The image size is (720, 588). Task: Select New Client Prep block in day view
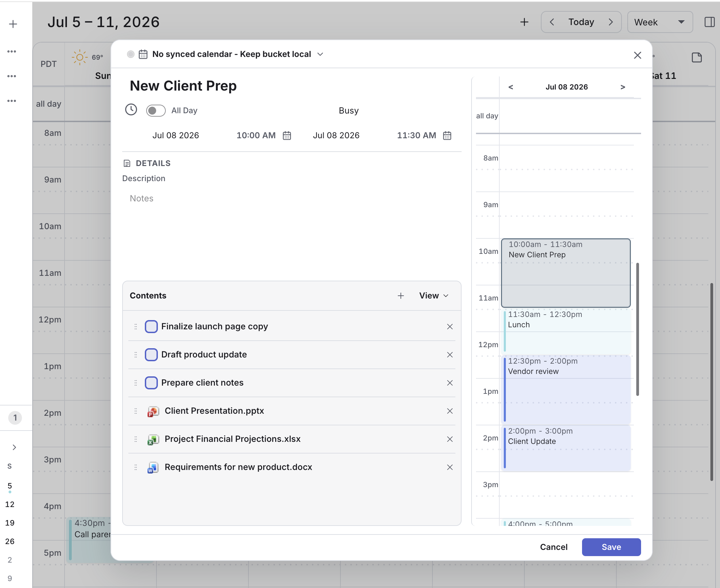point(566,273)
